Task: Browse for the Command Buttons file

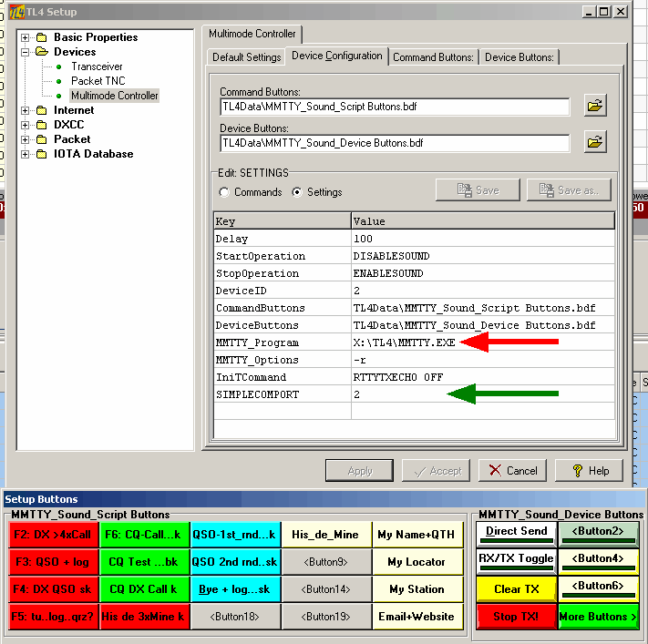Action: pos(595,106)
